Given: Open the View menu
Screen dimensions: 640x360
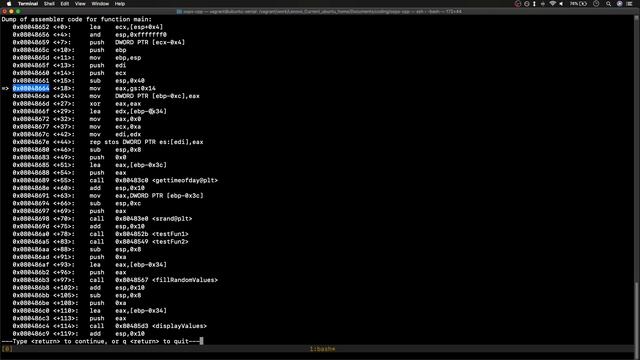Looking at the screenshot, I should click(x=80, y=4).
